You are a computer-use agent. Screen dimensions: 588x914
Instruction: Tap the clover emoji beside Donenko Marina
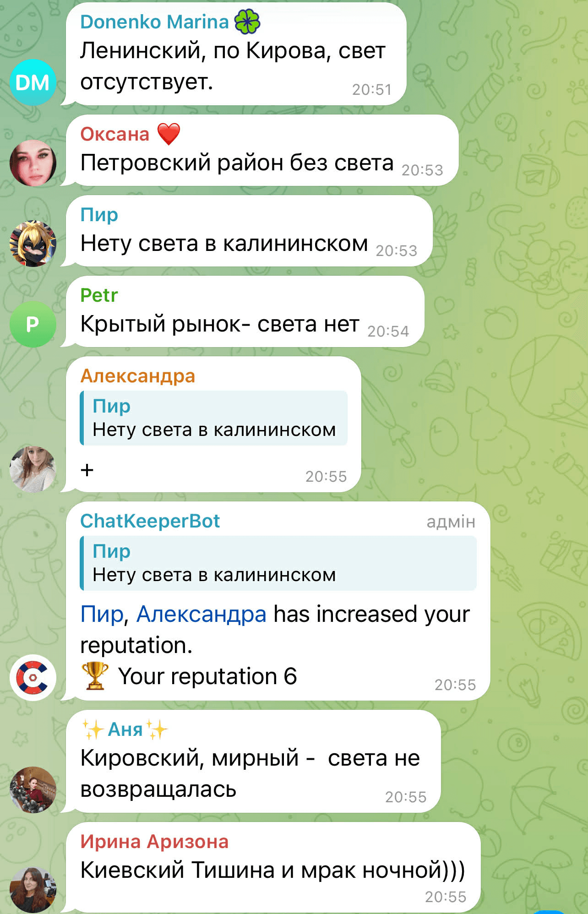(x=247, y=22)
